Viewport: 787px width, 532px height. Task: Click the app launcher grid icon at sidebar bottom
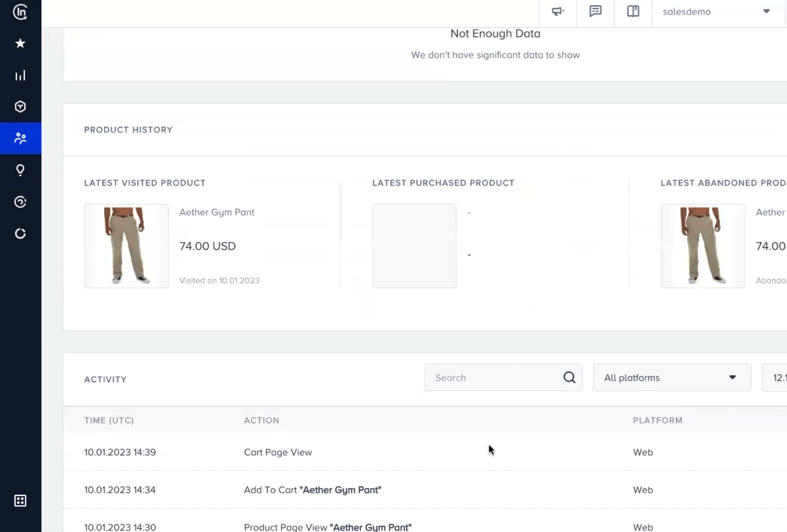click(20, 500)
